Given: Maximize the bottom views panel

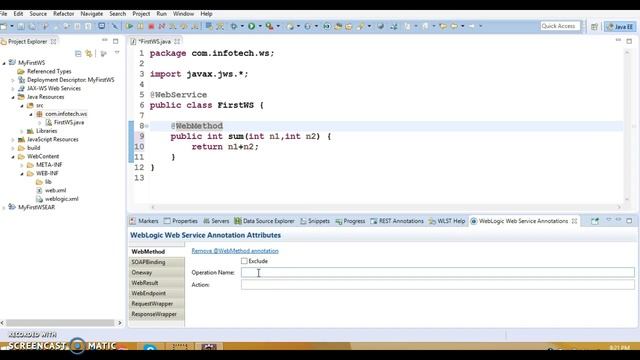Looking at the screenshot, I should (629, 221).
